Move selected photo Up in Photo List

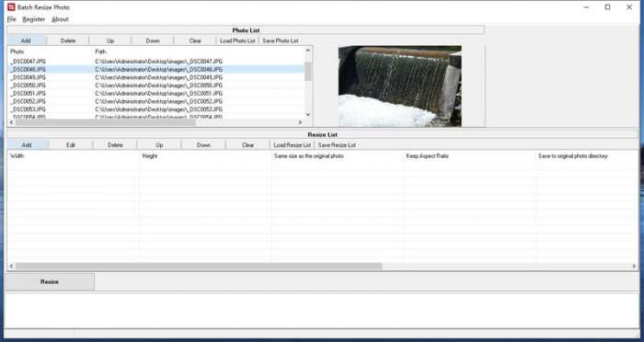tap(110, 40)
